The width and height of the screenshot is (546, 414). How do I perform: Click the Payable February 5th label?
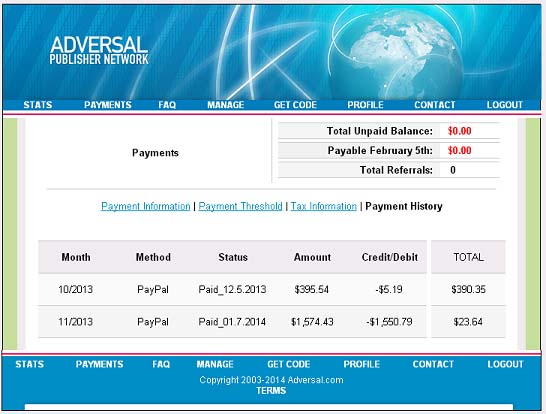(380, 150)
